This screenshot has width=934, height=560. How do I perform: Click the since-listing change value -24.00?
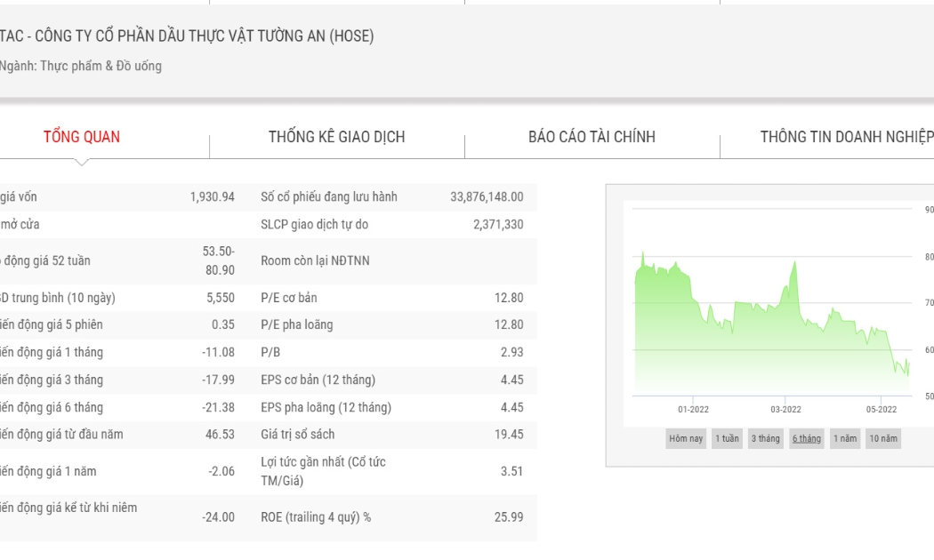(x=218, y=517)
